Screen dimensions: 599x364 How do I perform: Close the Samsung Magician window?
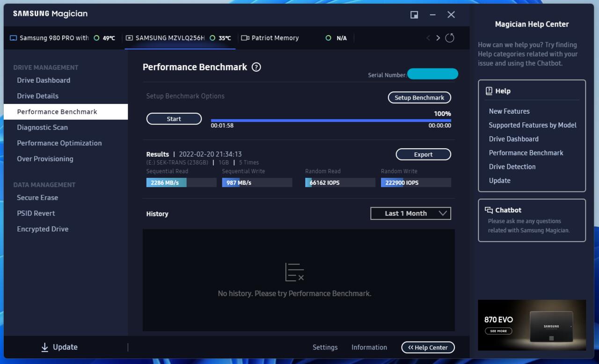click(x=451, y=15)
